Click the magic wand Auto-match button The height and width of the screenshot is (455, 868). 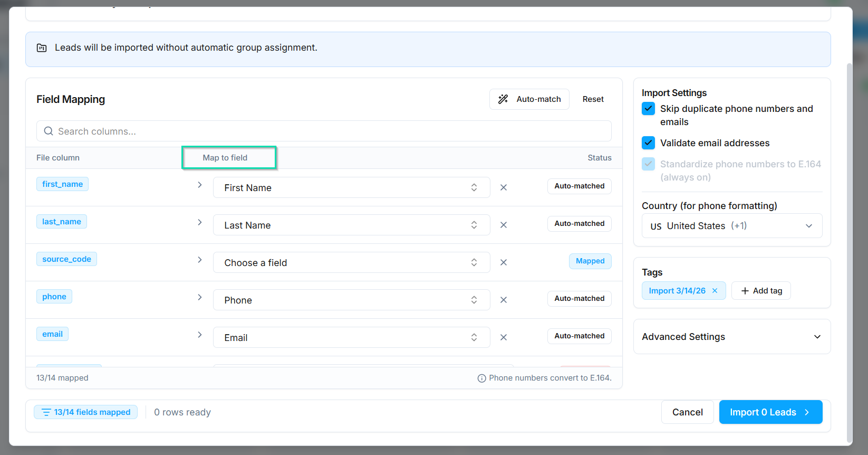coord(529,99)
